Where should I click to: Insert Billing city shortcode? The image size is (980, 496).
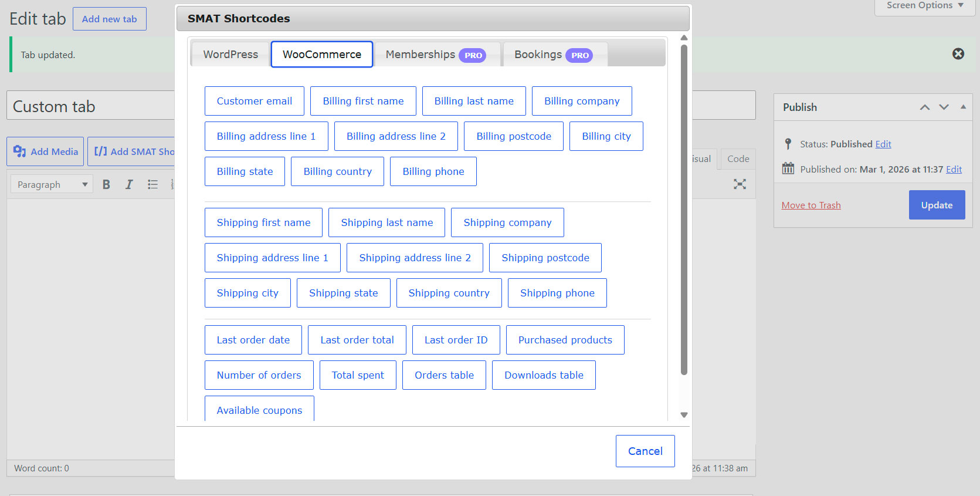tap(606, 136)
